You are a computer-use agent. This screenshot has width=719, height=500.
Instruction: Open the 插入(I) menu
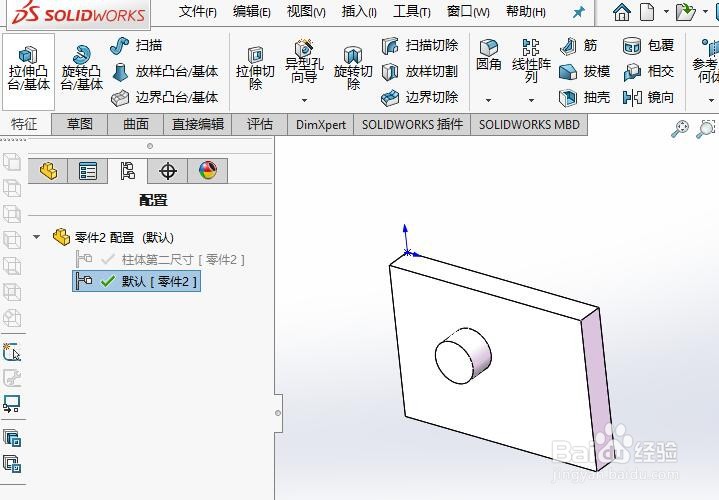[x=359, y=11]
